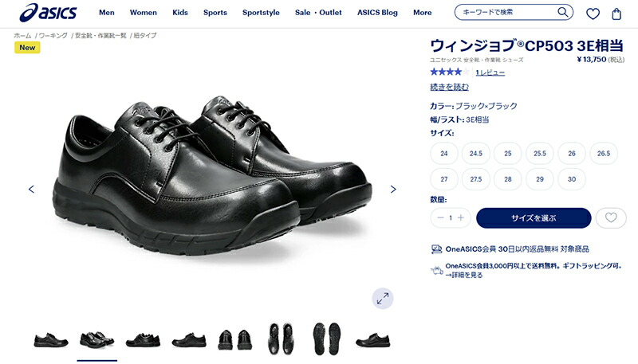Increase quantity with plus button
The height and width of the screenshot is (364, 638).
click(x=461, y=217)
